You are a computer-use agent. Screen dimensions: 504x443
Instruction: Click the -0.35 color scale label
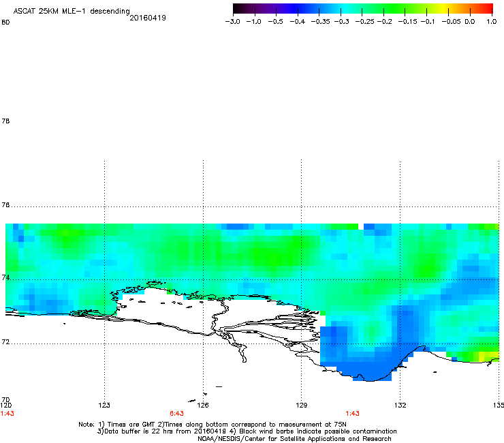321,22
